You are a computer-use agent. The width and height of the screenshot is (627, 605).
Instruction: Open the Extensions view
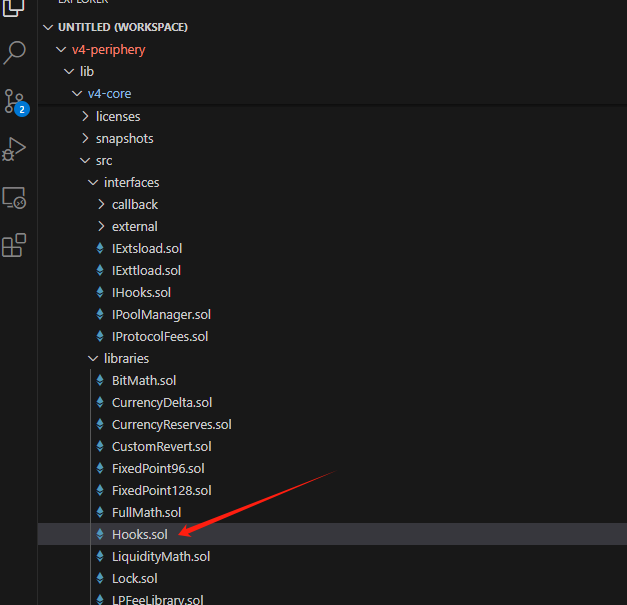click(x=14, y=245)
